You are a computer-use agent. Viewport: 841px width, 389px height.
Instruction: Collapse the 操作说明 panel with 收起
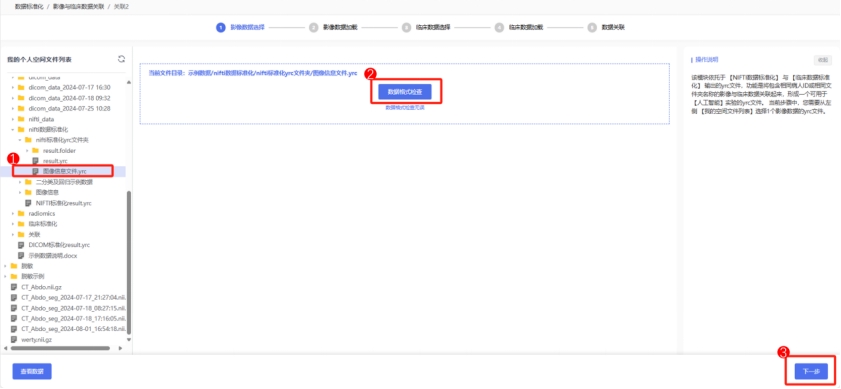822,60
